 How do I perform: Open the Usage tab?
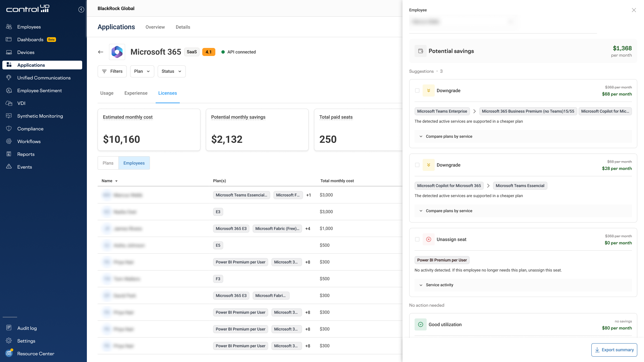coord(107,93)
